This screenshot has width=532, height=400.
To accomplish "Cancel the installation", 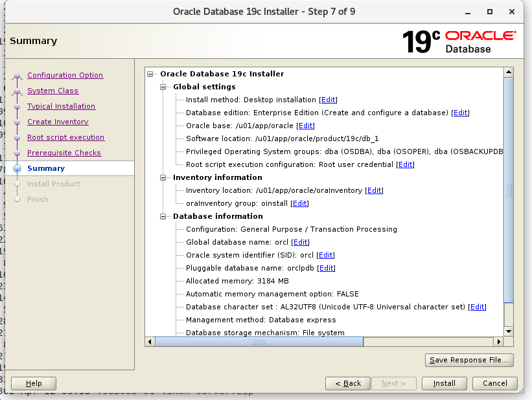I will coord(494,383).
